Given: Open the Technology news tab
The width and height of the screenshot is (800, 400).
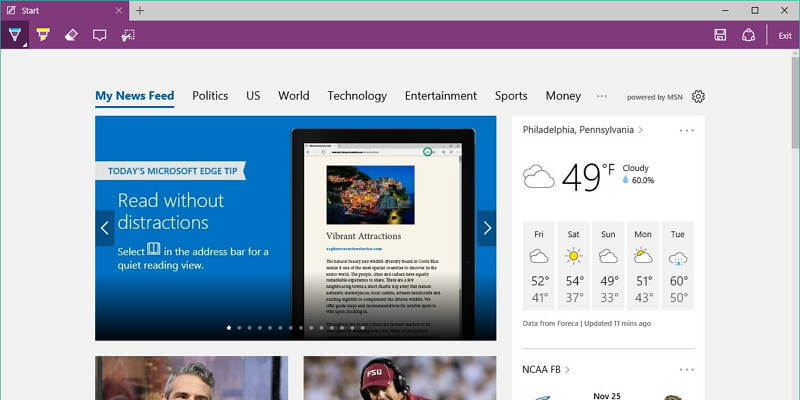Looking at the screenshot, I should click(357, 96).
